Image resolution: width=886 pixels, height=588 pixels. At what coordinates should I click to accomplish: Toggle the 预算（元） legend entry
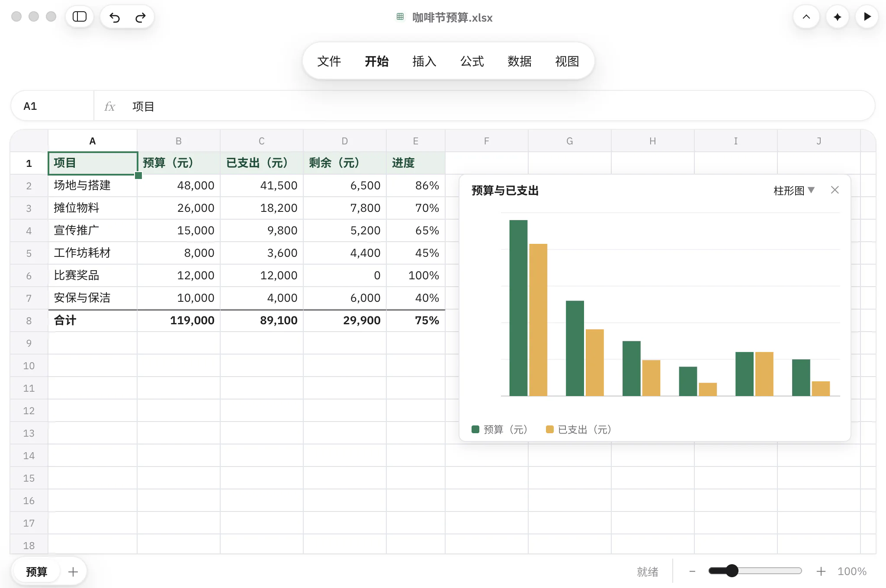coord(500,429)
